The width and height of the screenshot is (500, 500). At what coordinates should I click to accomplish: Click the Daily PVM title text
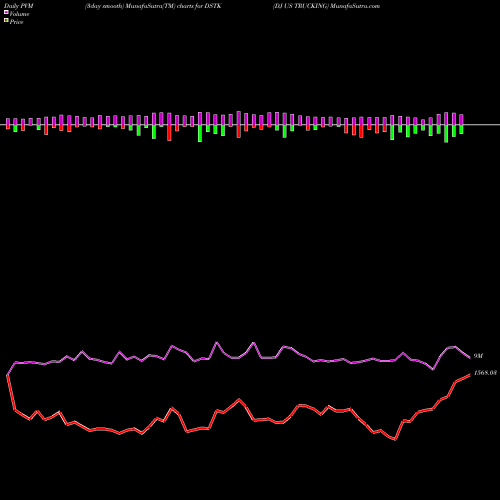pyautogui.click(x=19, y=6)
